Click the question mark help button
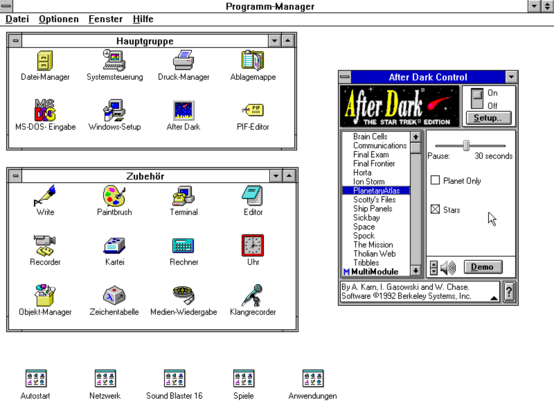This screenshot has width=554, height=416. click(509, 292)
